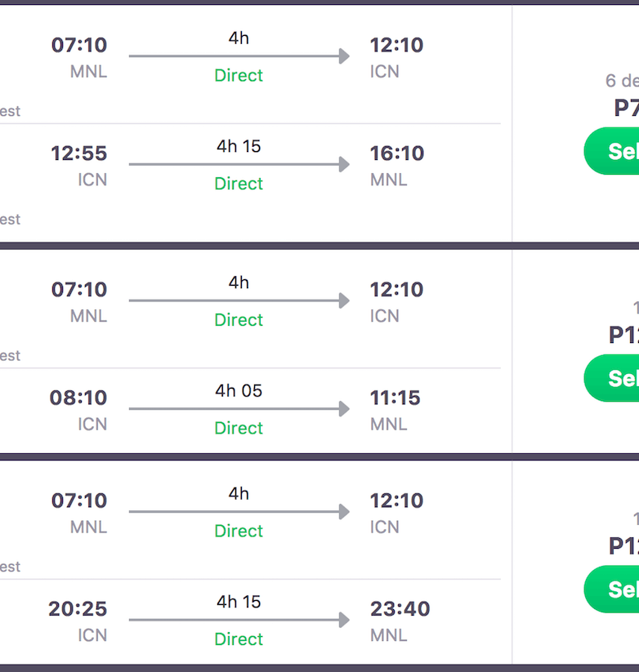639x672 pixels.
Task: Click the Direct label under 4h 05
Action: coord(239,428)
